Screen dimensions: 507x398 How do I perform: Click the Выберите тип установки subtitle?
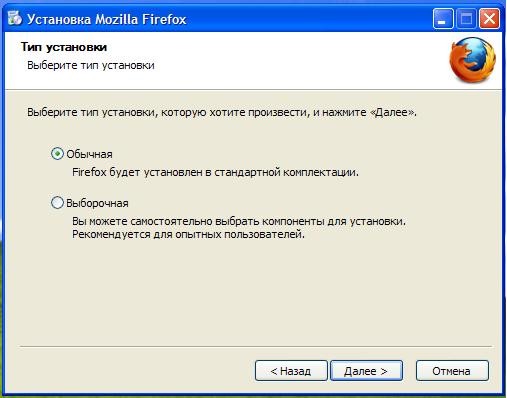(x=91, y=65)
